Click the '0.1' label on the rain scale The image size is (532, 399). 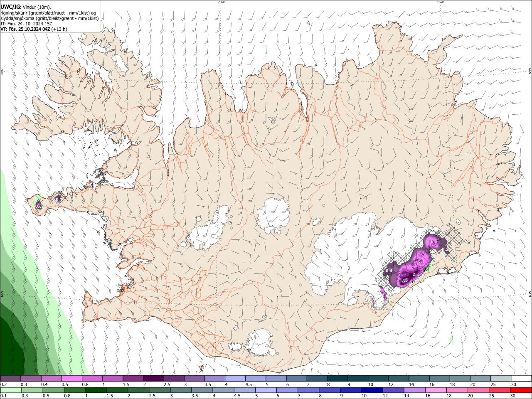coord(3,396)
